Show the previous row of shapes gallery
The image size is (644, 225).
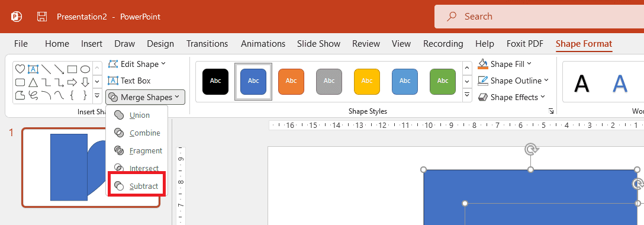pos(97,67)
